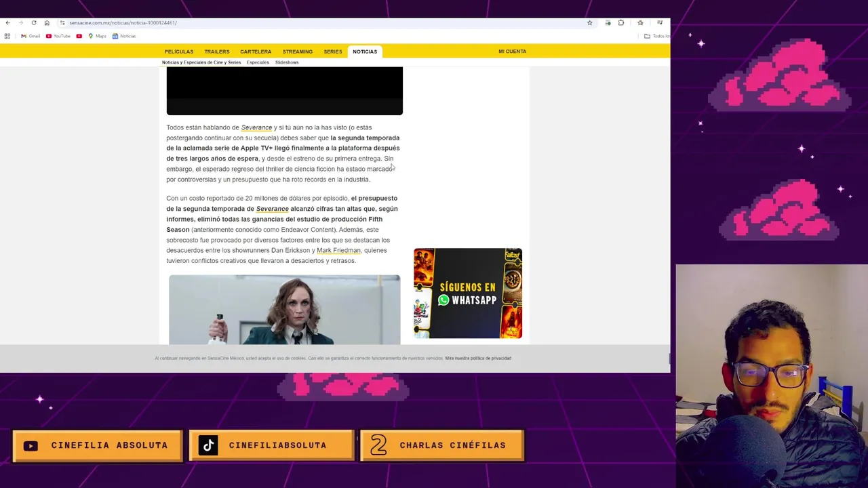This screenshot has width=868, height=488.
Task: Open the SERIES menu
Action: pyautogui.click(x=333, y=52)
